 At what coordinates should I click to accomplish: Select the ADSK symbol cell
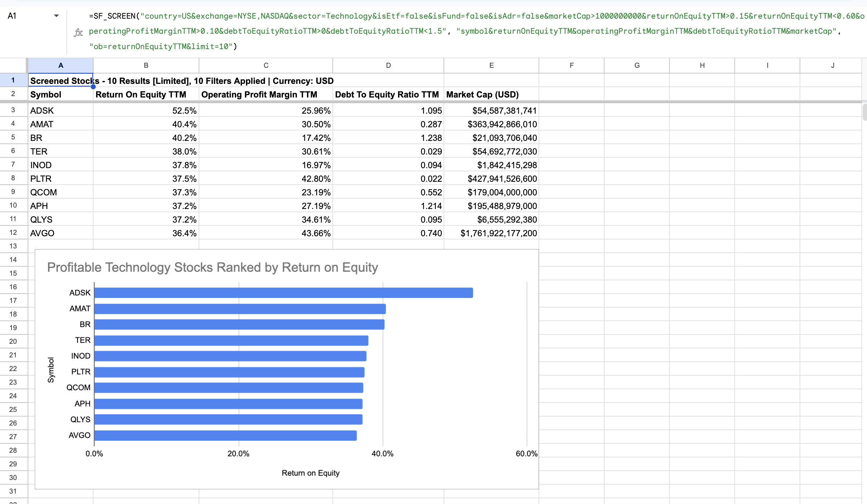coord(61,110)
